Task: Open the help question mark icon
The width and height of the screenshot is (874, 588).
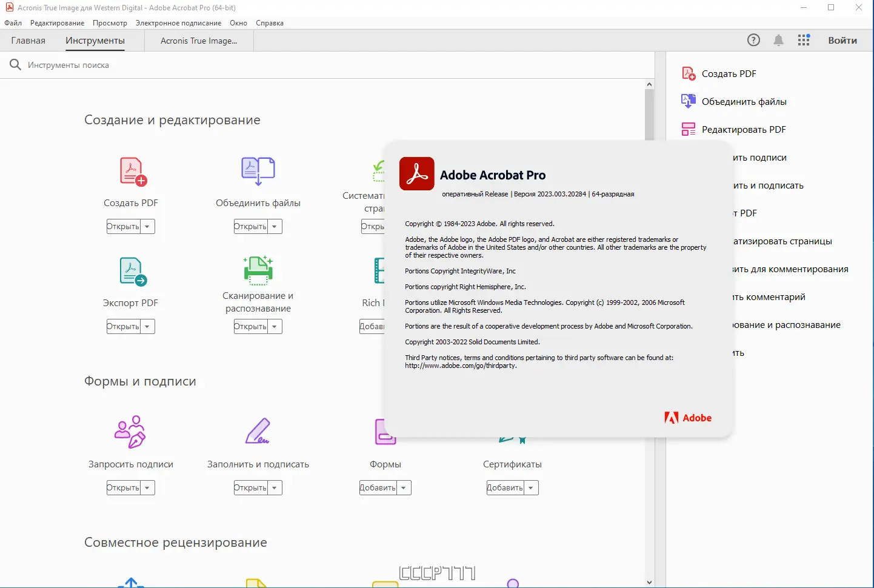Action: point(753,40)
